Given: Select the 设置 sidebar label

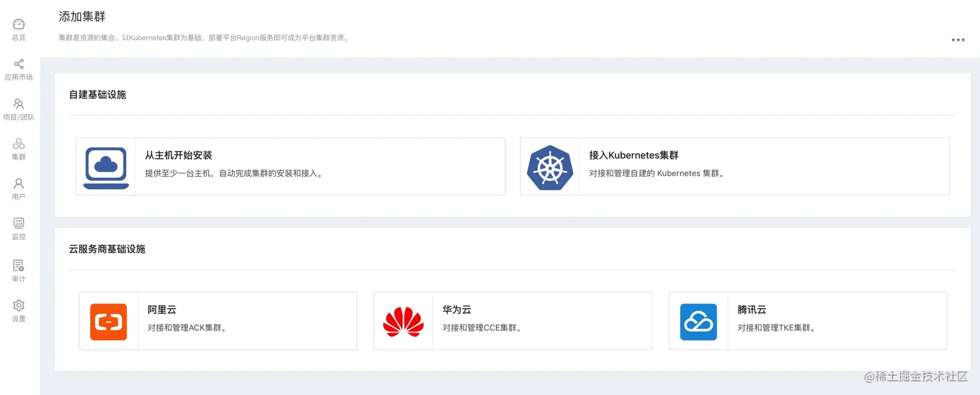Looking at the screenshot, I should (x=19, y=319).
